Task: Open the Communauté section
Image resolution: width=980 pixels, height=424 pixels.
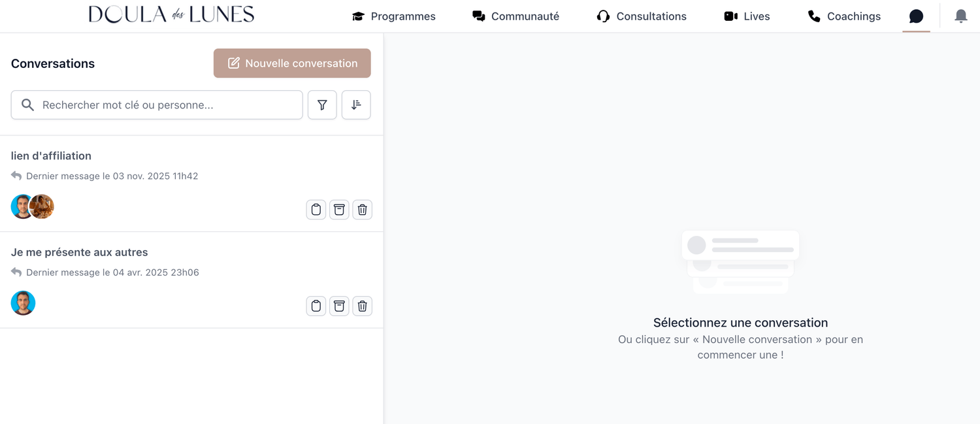Action: pyautogui.click(x=515, y=16)
